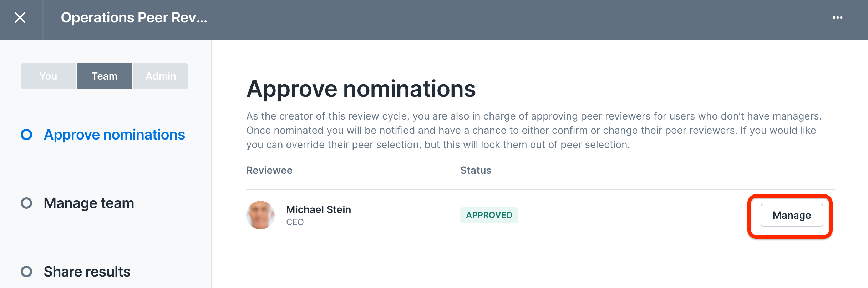Go to the Share results step
This screenshot has width=868, height=288.
pos(87,272)
